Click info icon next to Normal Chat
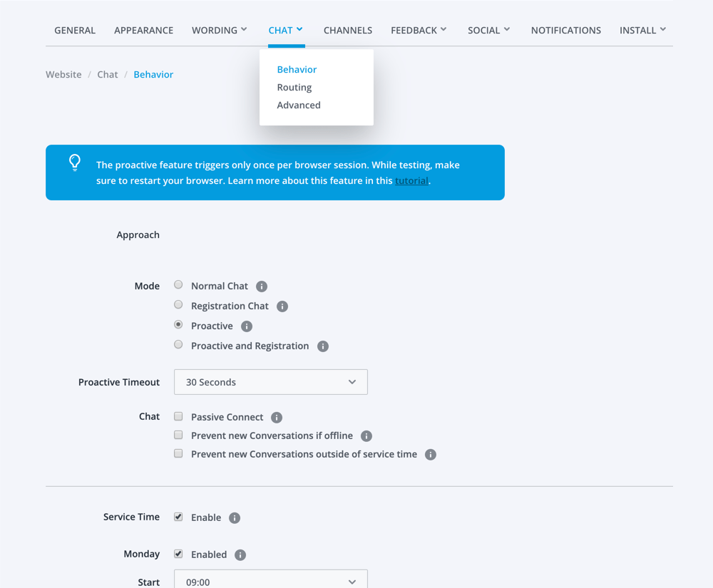 (x=262, y=287)
